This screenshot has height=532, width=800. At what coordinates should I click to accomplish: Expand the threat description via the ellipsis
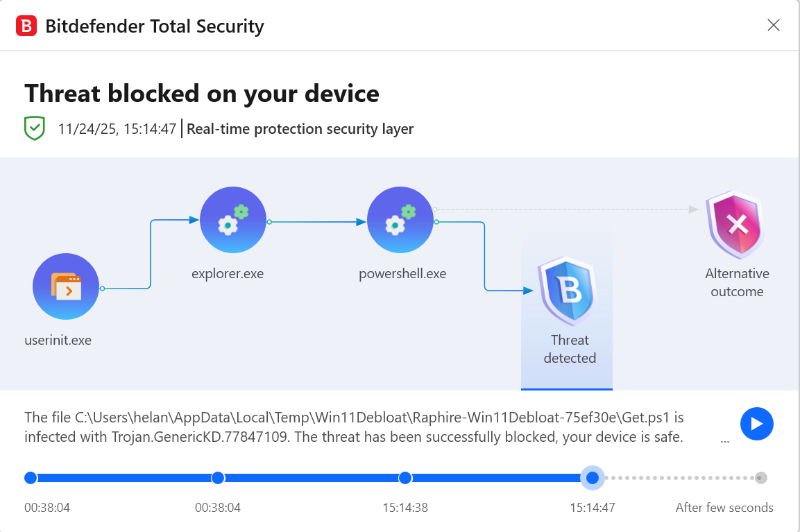click(725, 440)
